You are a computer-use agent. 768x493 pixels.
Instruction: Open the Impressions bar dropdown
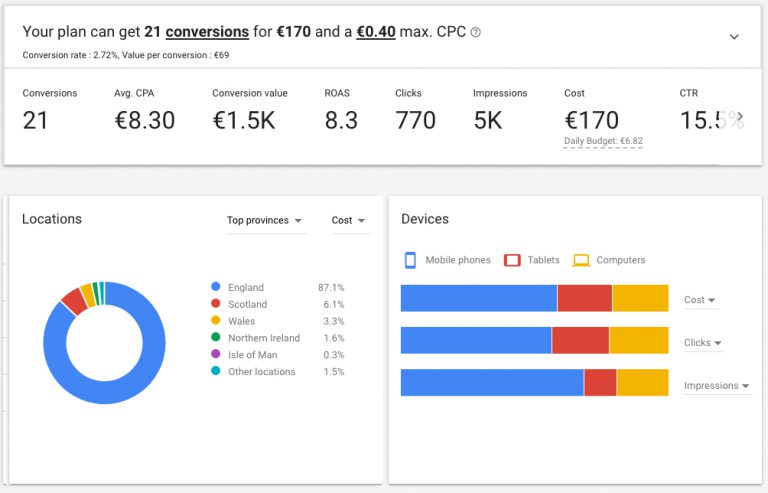pos(716,386)
